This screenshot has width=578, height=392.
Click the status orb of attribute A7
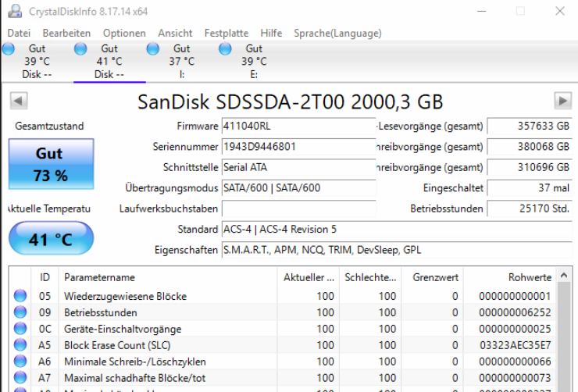coord(20,377)
